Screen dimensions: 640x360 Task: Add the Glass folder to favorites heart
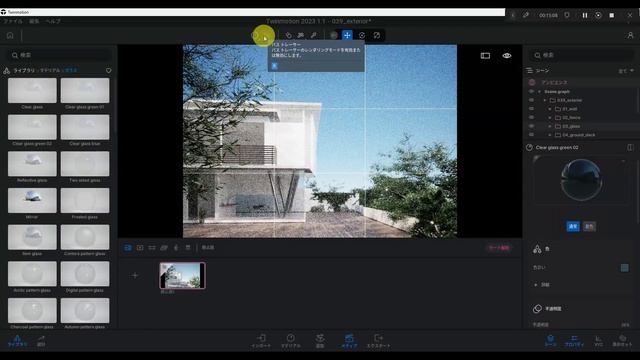pos(109,71)
